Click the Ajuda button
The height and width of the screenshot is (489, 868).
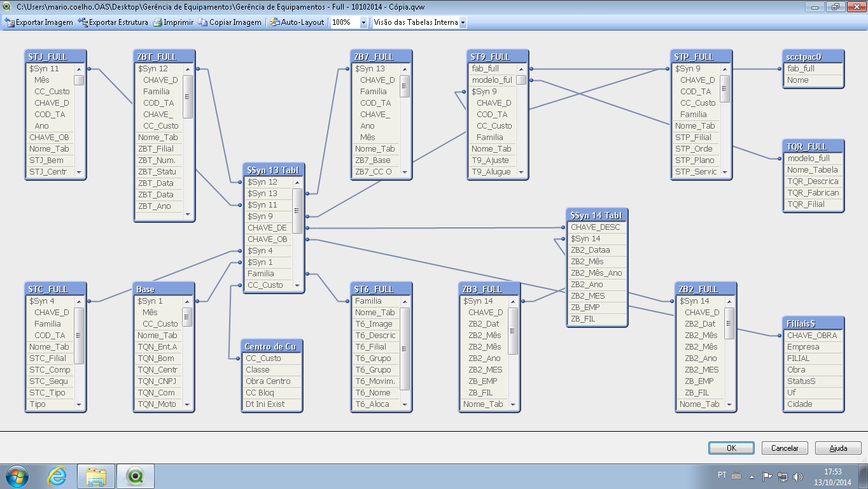838,448
